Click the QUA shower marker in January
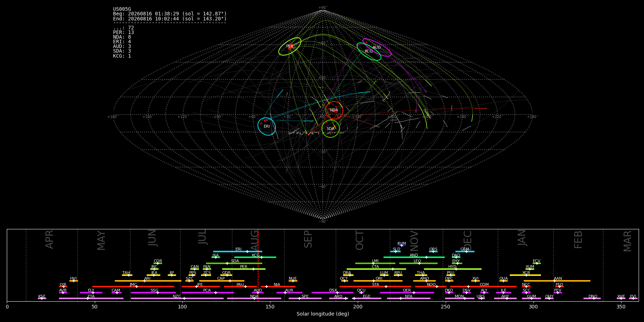644x322 pixels. (503, 281)
